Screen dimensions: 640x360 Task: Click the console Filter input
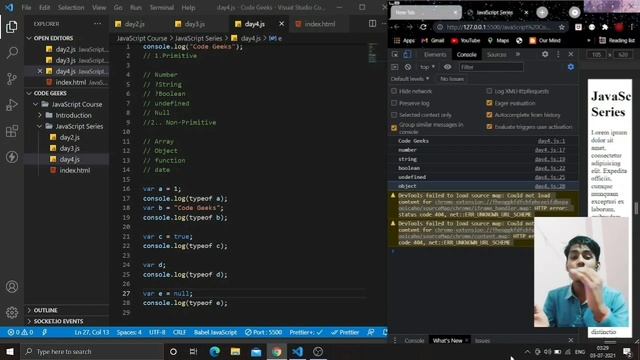490,67
